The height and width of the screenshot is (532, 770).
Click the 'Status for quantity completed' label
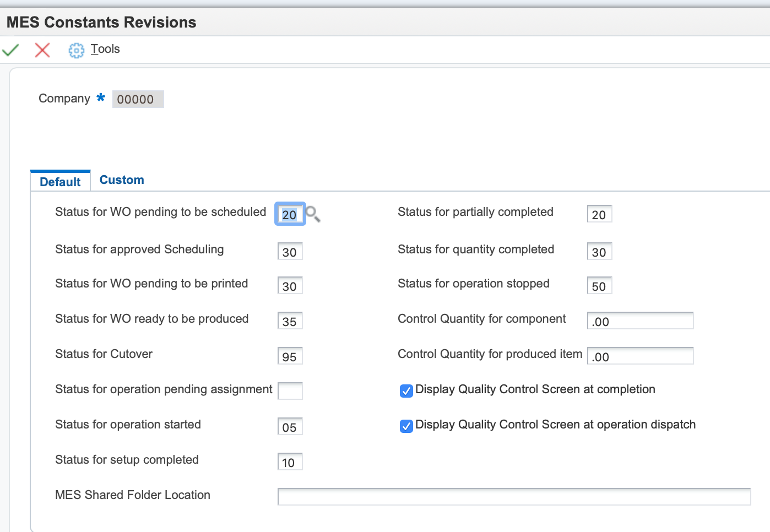[x=476, y=249]
